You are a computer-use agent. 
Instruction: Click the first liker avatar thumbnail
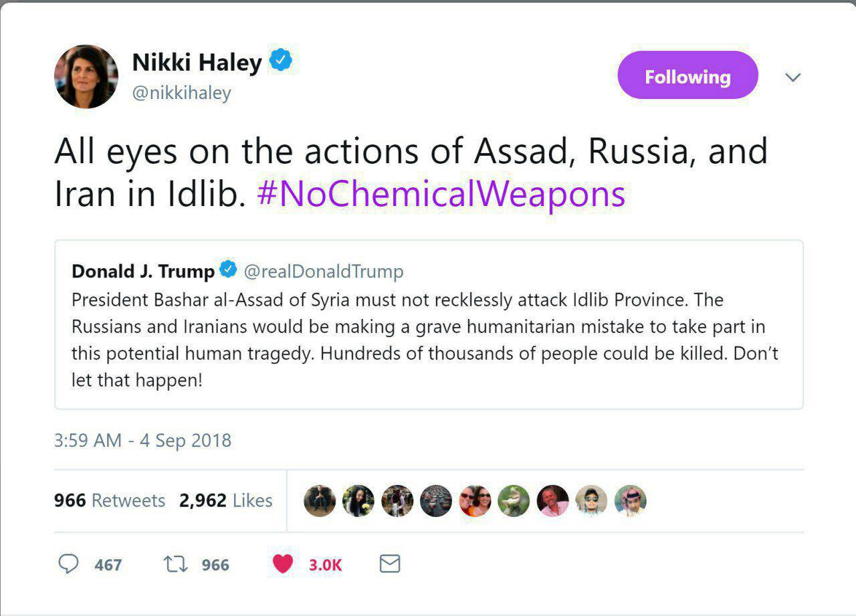(320, 501)
